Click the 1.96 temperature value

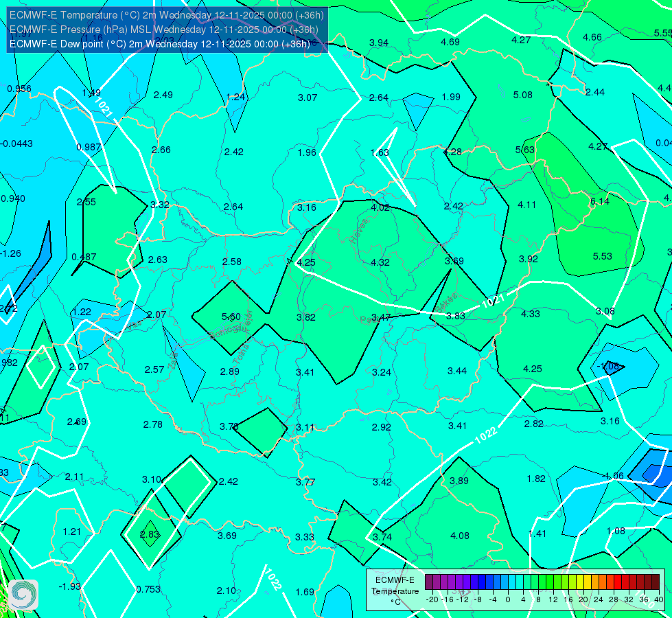point(307,152)
